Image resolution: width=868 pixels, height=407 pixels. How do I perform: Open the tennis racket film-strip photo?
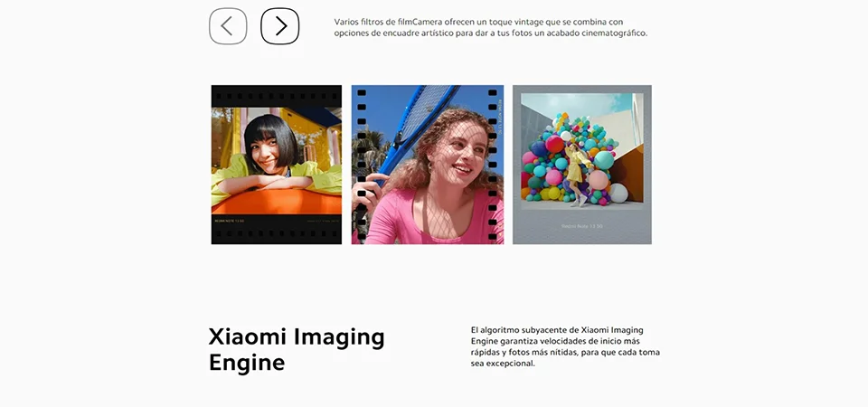(x=428, y=165)
